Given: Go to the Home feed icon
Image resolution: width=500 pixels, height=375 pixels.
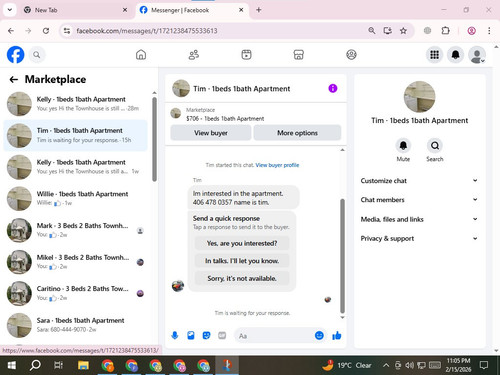Looking at the screenshot, I should (x=141, y=55).
